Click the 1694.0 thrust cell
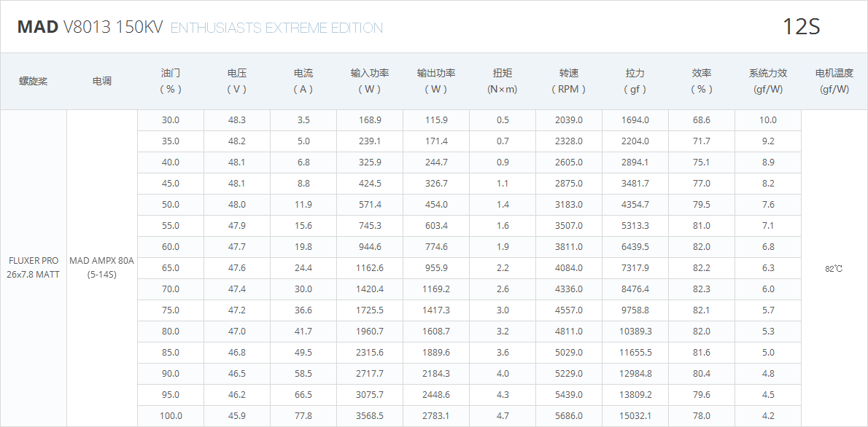This screenshot has width=868, height=427. click(635, 120)
